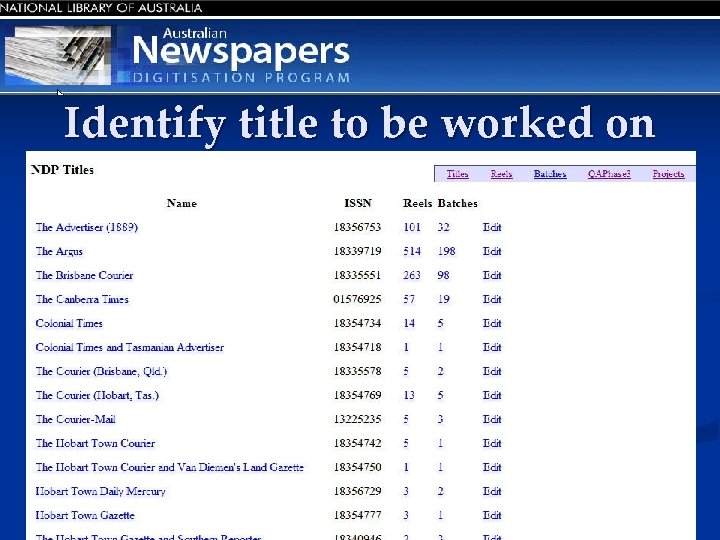Open The Hobart Town Courier title
The height and width of the screenshot is (540, 720).
(95, 443)
